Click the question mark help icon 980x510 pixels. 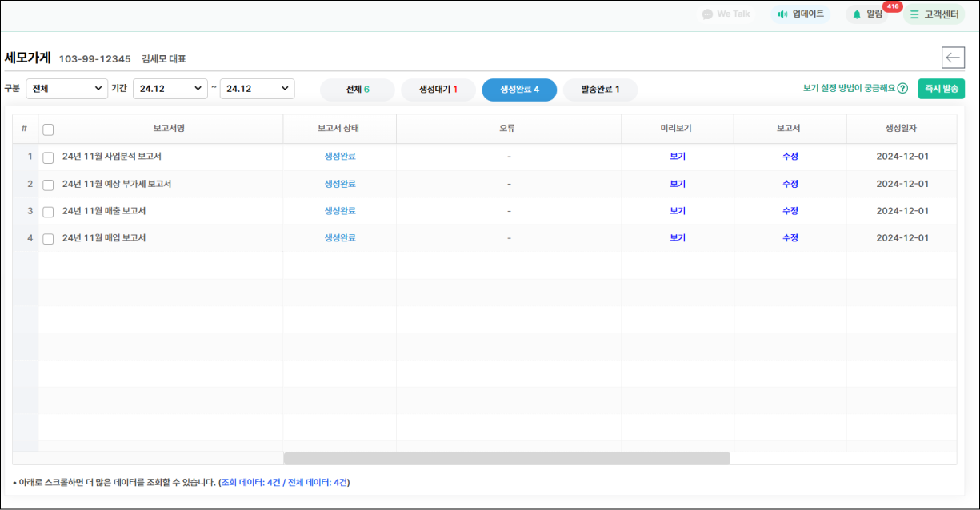click(902, 89)
